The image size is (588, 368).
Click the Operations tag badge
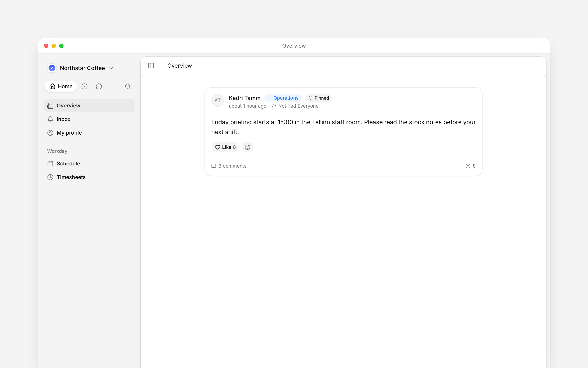pos(283,98)
